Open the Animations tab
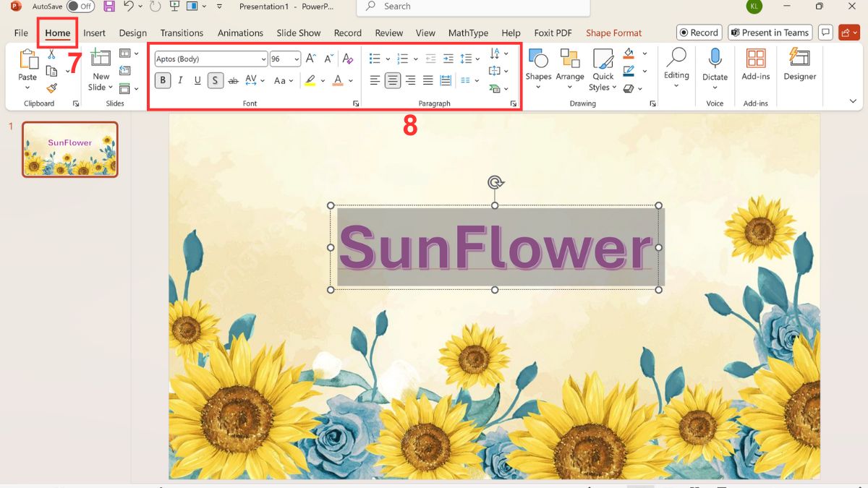 [240, 33]
